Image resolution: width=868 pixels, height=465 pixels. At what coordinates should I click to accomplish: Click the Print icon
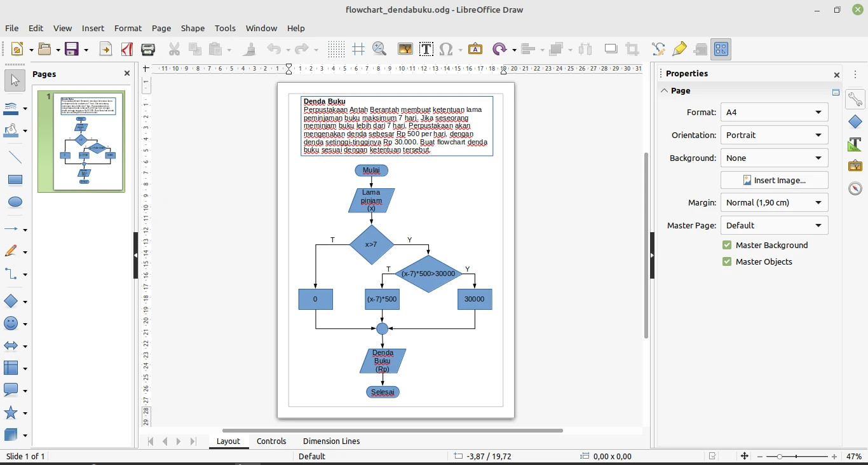click(x=148, y=49)
